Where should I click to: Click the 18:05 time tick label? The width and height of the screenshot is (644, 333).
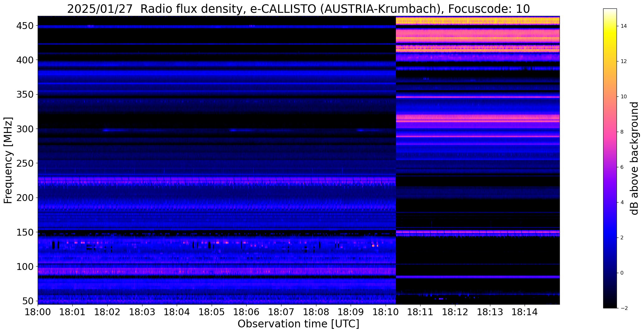212,311
